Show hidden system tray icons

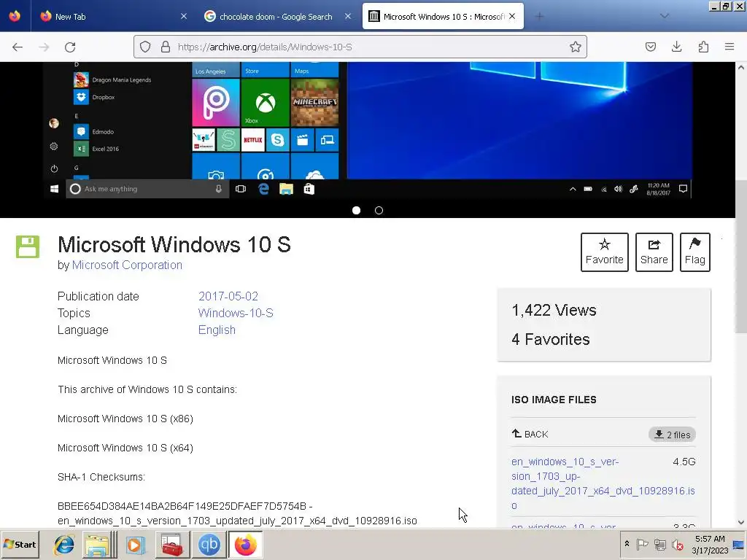click(x=627, y=544)
